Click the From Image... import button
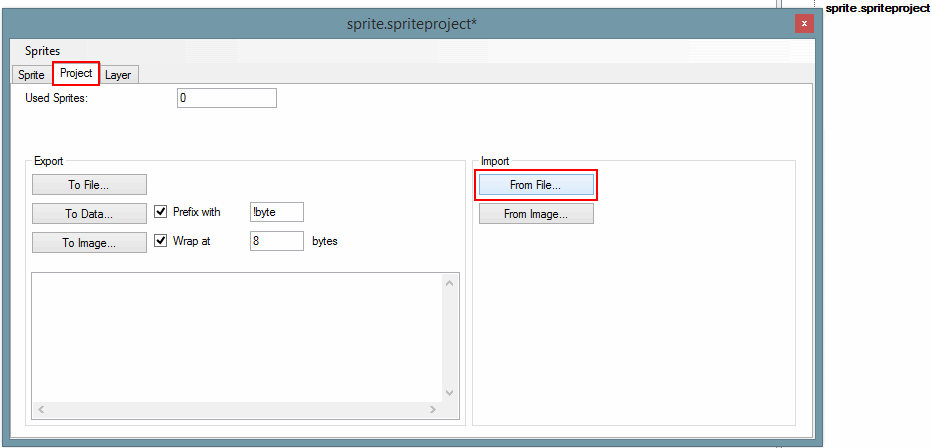The width and height of the screenshot is (932, 448). pyautogui.click(x=536, y=214)
